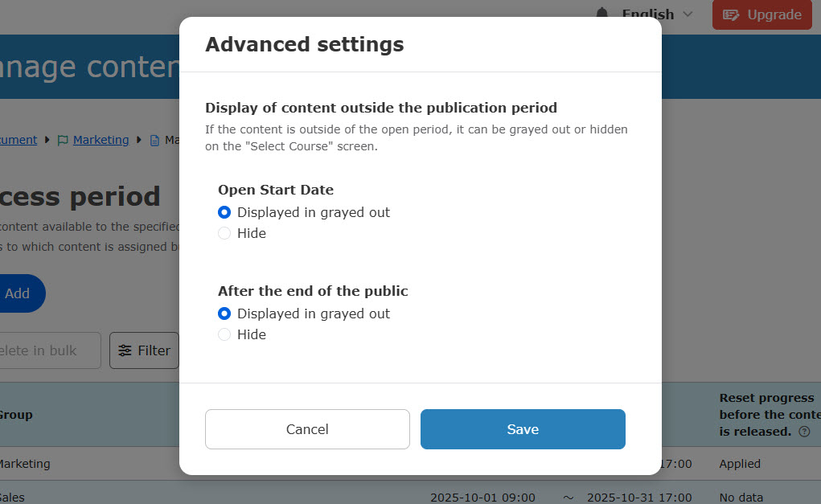821x504 pixels.
Task: Click the document icon in the breadcrumb
Action: 154,140
